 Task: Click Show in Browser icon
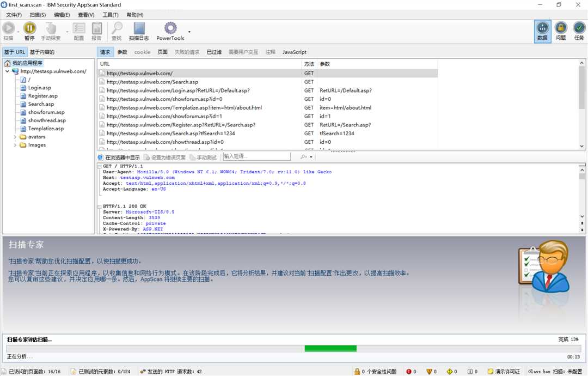101,157
